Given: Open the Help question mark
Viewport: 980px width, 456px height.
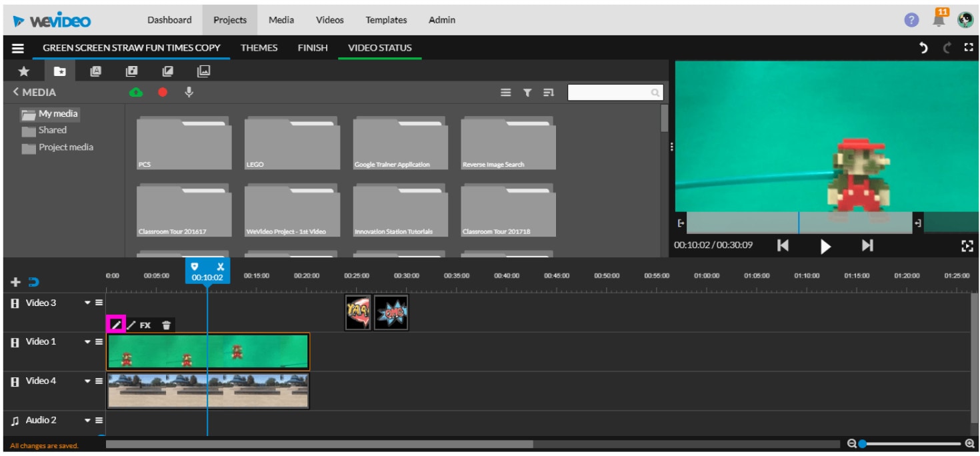Looking at the screenshot, I should tap(911, 20).
